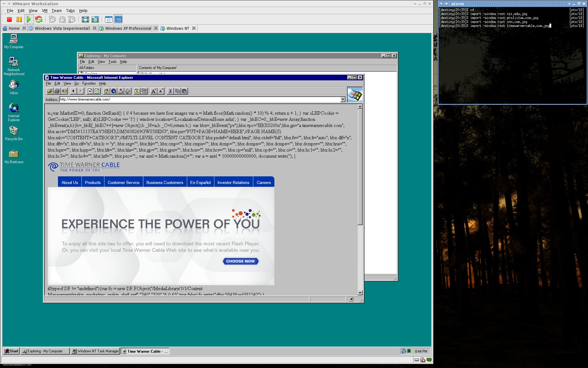
Task: Show the VM console view icon
Action: pyautogui.click(x=119, y=20)
